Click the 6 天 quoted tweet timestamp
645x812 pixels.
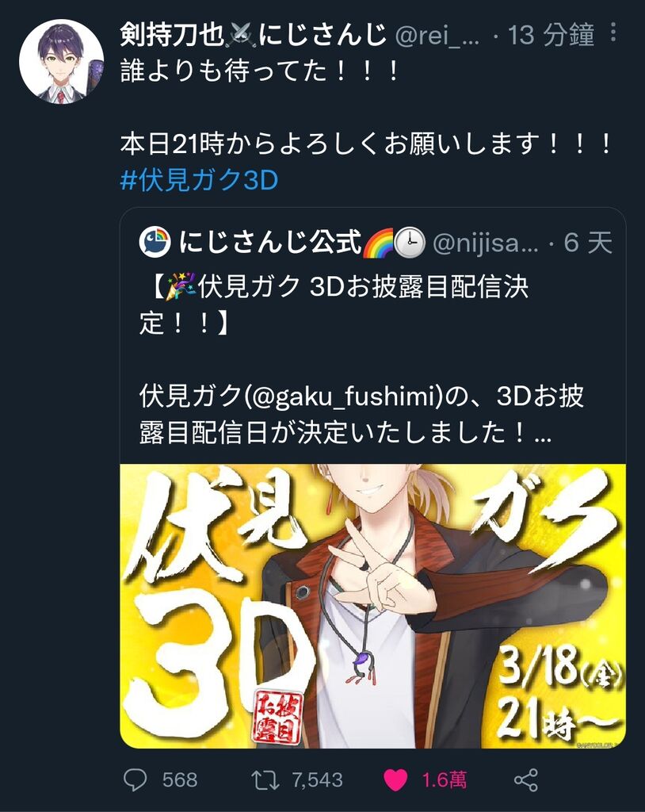pos(588,243)
